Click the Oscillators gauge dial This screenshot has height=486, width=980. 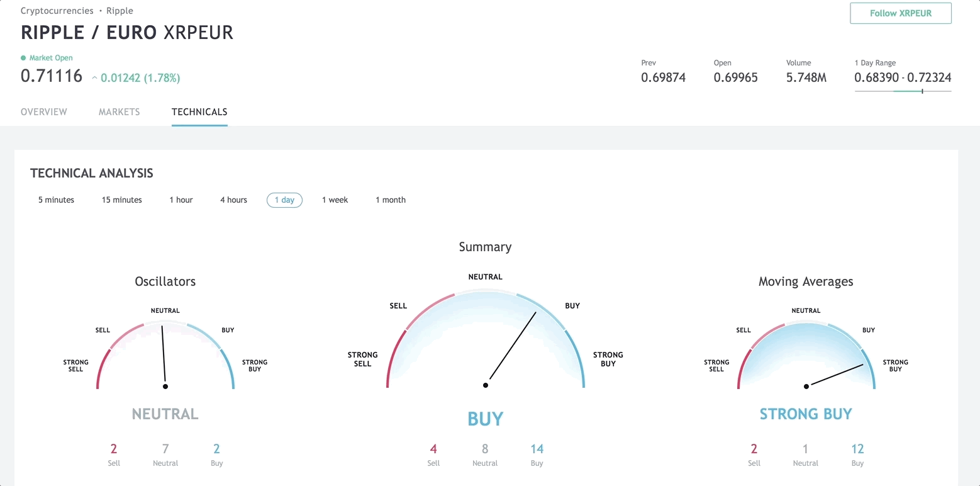pyautogui.click(x=165, y=355)
